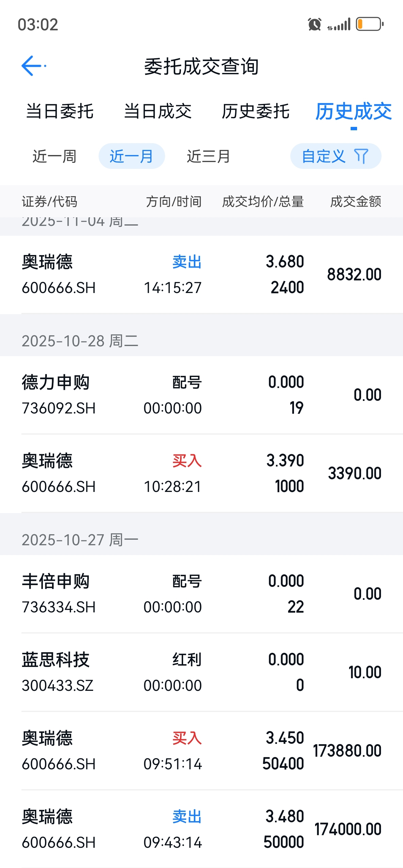This screenshot has height=868, width=403.
Task: Tap the blue back arrow icon
Action: pos(32,66)
